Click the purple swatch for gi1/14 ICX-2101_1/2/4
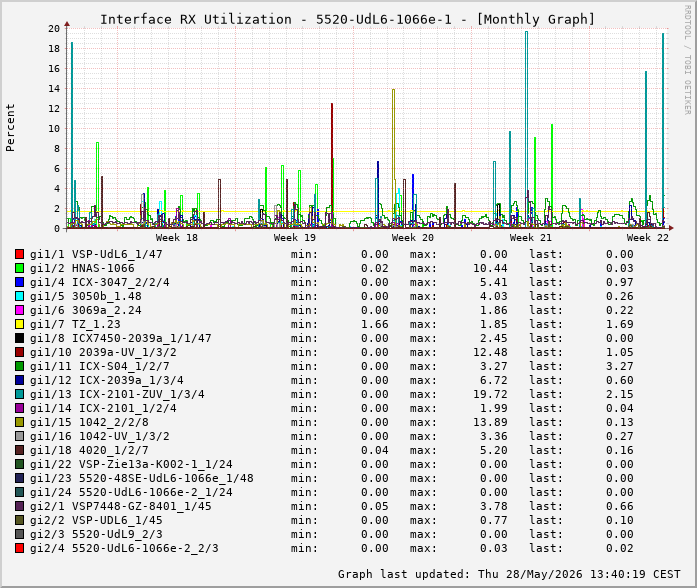This screenshot has width=697, height=588. [x=19, y=408]
